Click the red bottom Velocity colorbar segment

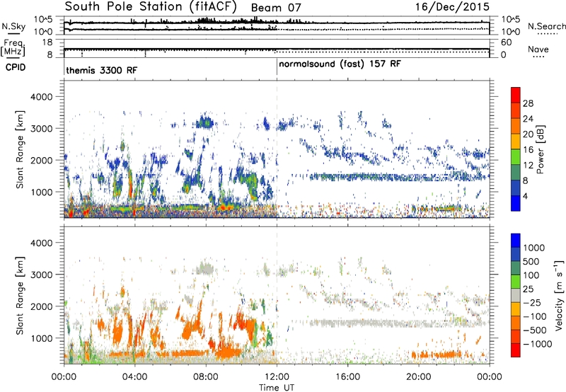pos(516,350)
